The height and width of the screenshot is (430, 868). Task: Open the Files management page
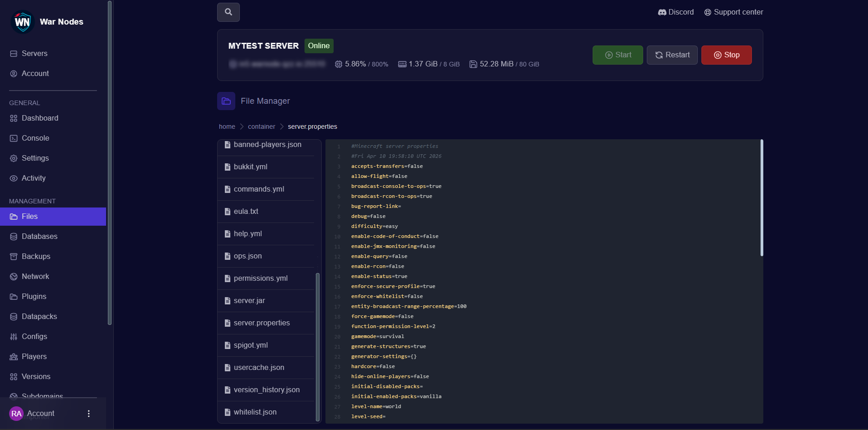pyautogui.click(x=53, y=217)
